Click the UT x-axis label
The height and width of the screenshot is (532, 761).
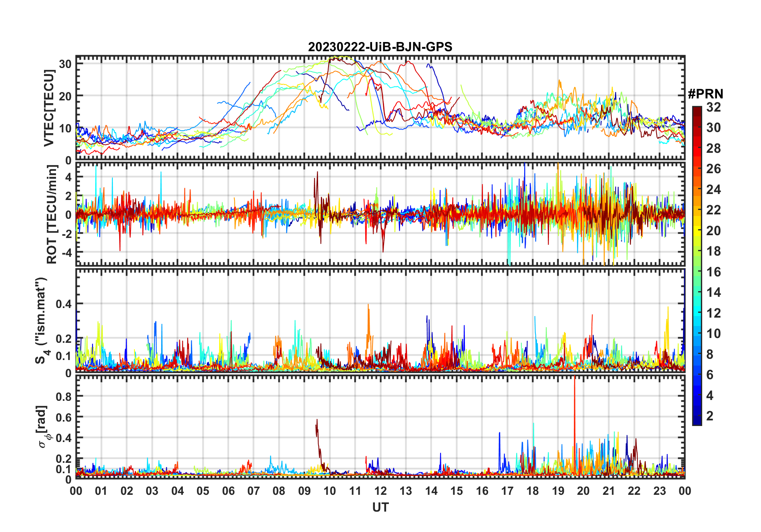(380, 507)
